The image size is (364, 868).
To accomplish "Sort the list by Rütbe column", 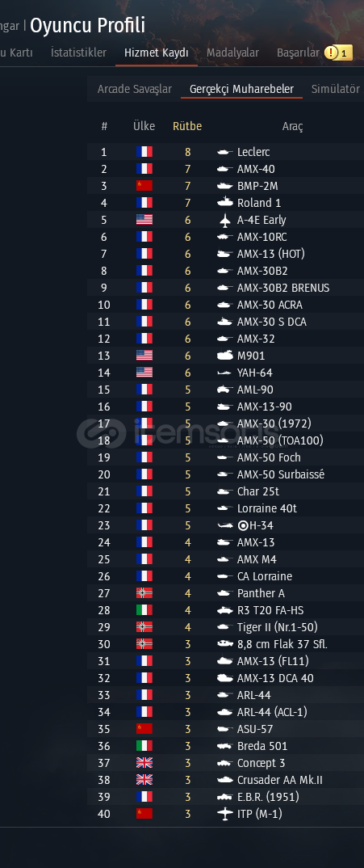I will coord(187,126).
